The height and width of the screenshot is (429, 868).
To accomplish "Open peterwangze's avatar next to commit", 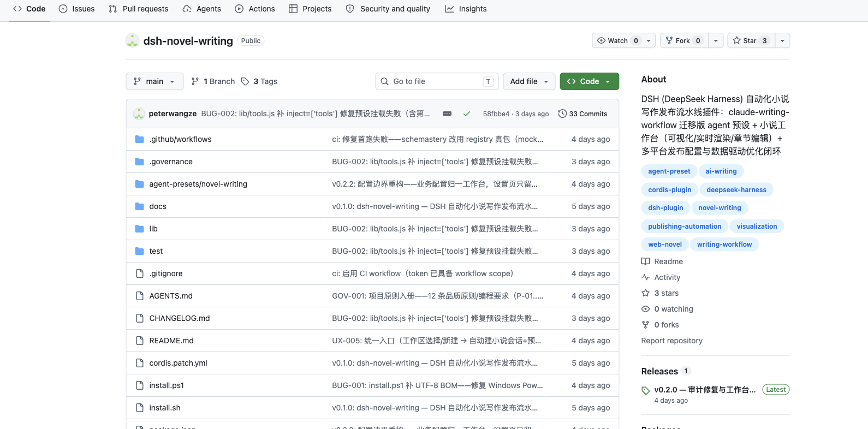I will coord(139,114).
